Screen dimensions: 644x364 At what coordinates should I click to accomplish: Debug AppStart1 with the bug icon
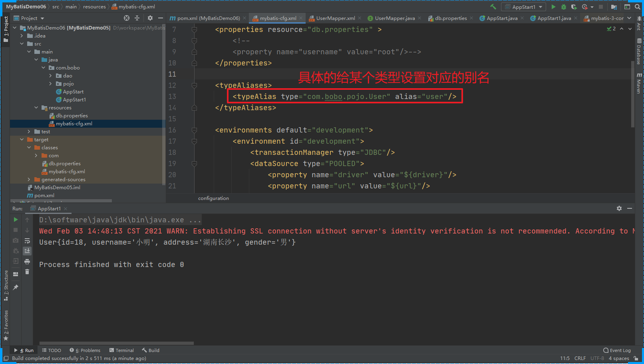pos(564,7)
